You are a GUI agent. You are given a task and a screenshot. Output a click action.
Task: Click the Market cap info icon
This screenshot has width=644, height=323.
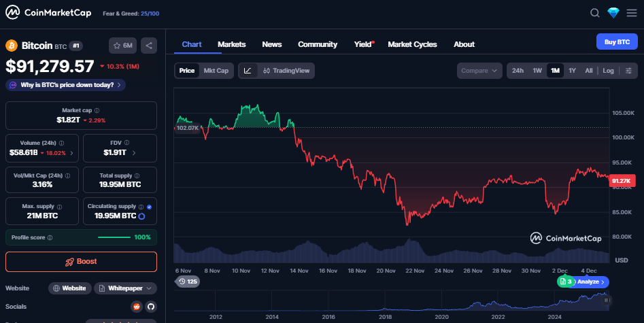point(97,111)
